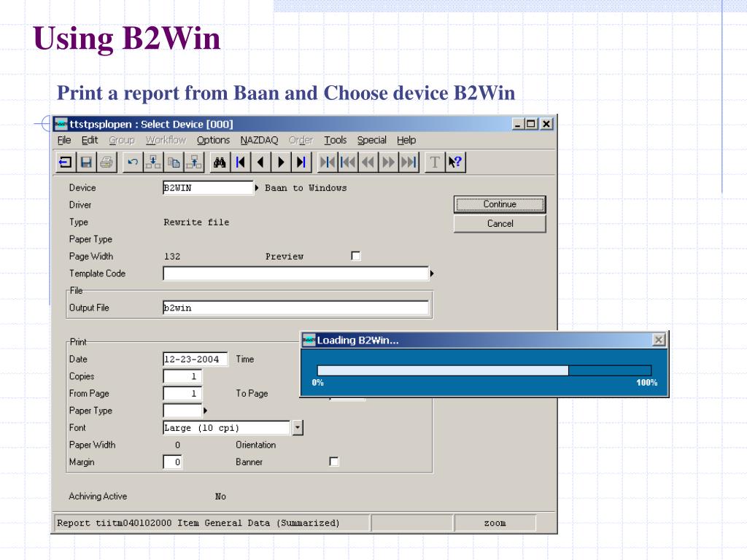747x560 pixels.
Task: Click the Text Manager T icon
Action: (x=435, y=163)
